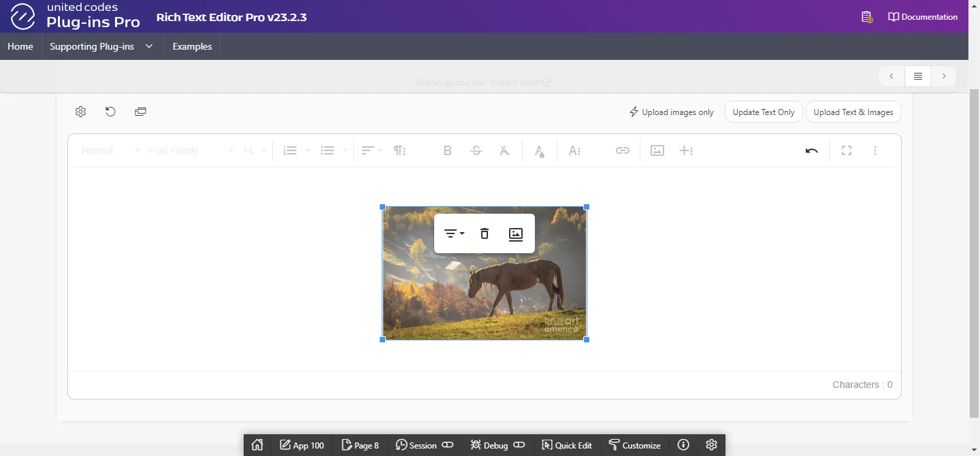Enter fullscreen mode in the editor
Image resolution: width=980 pixels, height=456 pixels.
[847, 150]
